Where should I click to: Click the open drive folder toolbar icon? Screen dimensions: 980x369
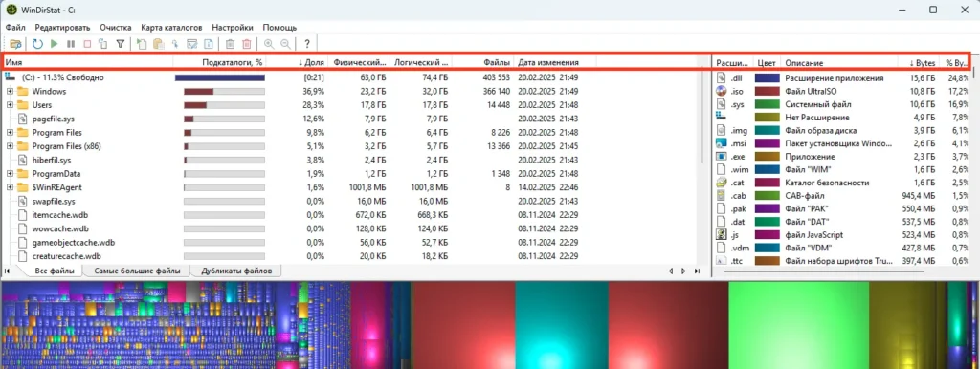pos(15,44)
